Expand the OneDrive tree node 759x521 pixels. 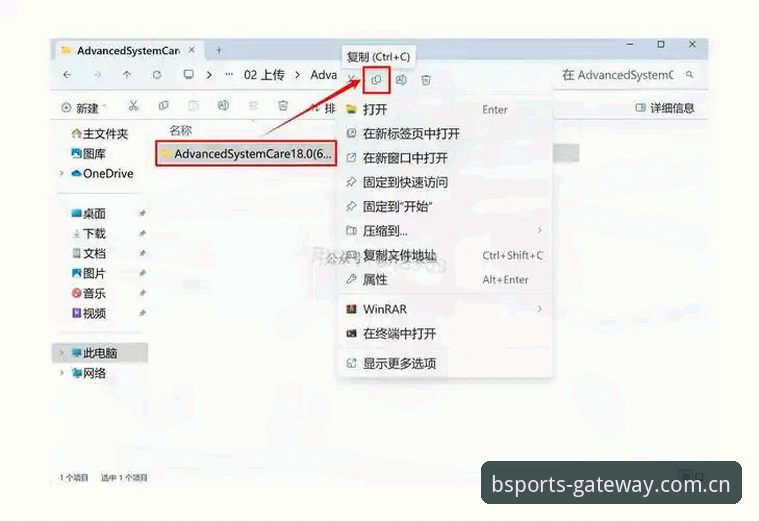tap(61, 173)
